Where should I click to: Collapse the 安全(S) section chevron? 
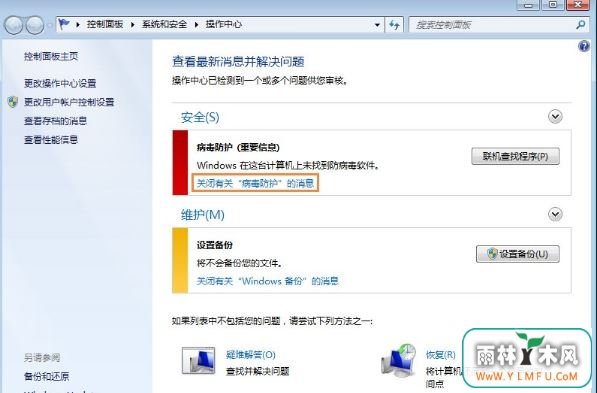click(x=555, y=116)
